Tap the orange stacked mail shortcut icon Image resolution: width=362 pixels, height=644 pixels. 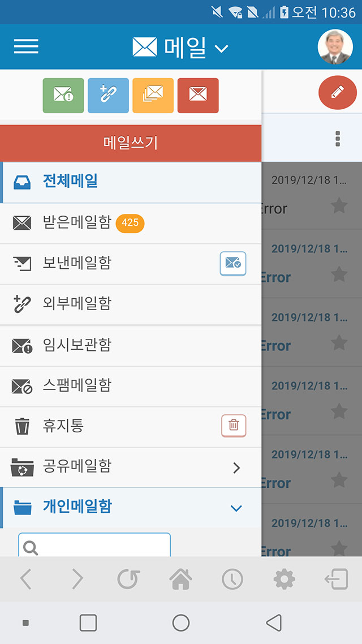153,95
